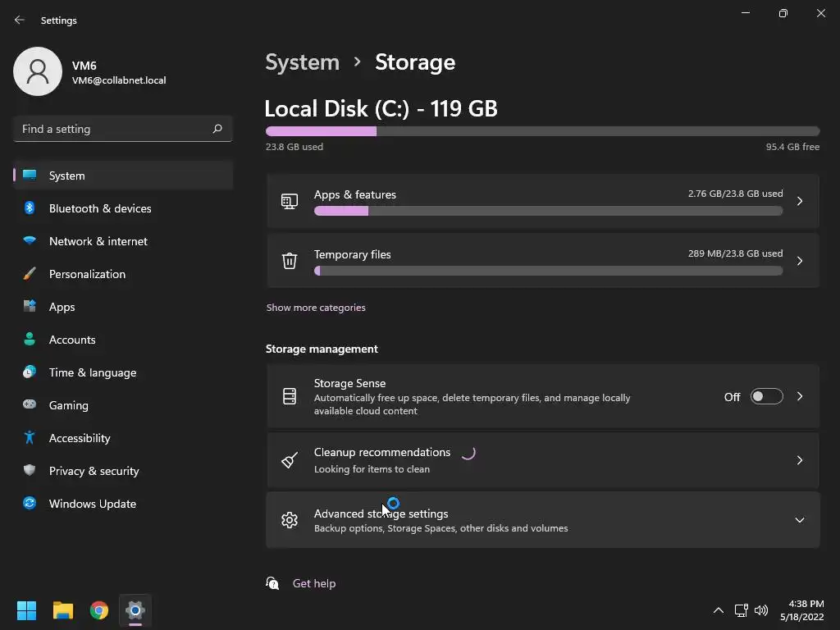
Task: Open File Explorer from the taskbar
Action: [x=63, y=610]
